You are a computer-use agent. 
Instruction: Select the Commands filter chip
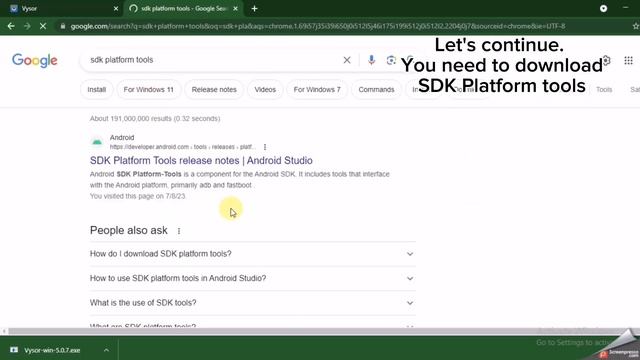pos(376,89)
